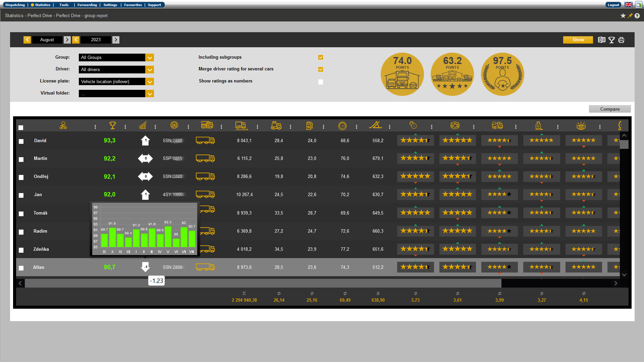Toggle the Including subgroups checkbox
Image resolution: width=644 pixels, height=362 pixels.
click(x=321, y=57)
